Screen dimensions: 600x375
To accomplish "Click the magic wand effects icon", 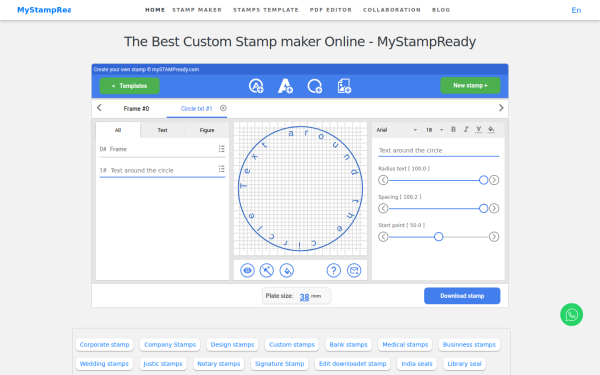I will pyautogui.click(x=267, y=271).
